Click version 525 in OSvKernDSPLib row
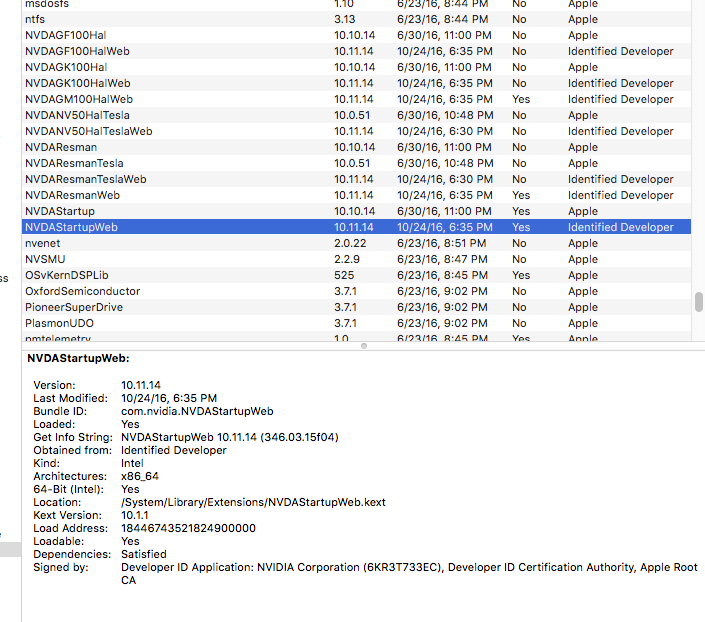The image size is (705, 622). click(344, 275)
